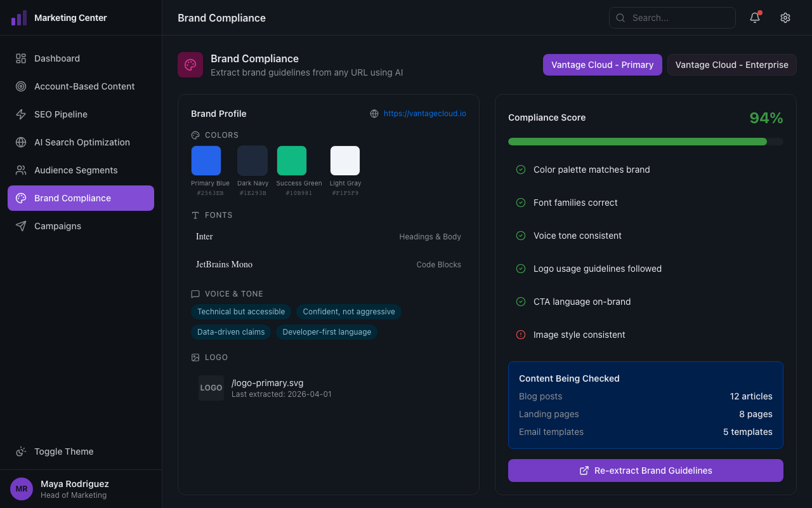Viewport: 812px width, 508px height.
Task: Click the warning icon beside Image style consistent
Action: pyautogui.click(x=520, y=335)
